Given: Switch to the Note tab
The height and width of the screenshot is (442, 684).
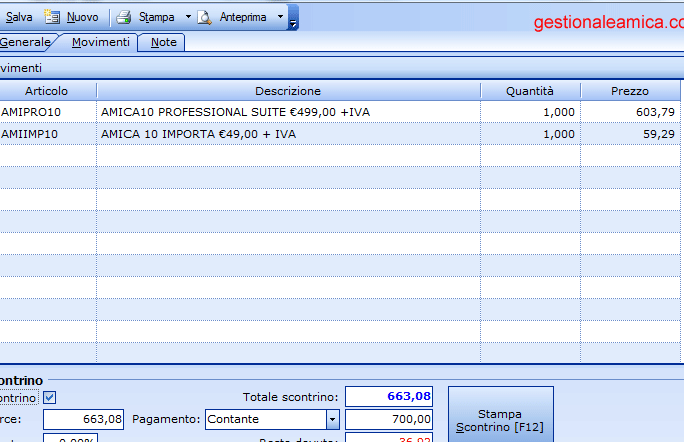Looking at the screenshot, I should (163, 42).
